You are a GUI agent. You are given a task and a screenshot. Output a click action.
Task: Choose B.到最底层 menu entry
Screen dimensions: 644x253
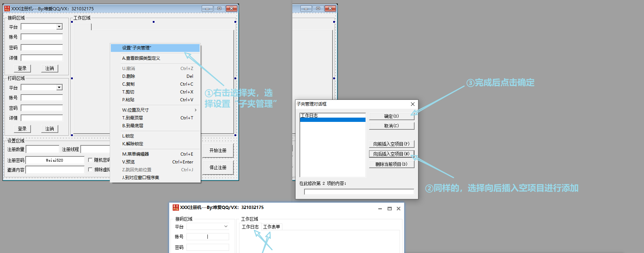coord(155,126)
